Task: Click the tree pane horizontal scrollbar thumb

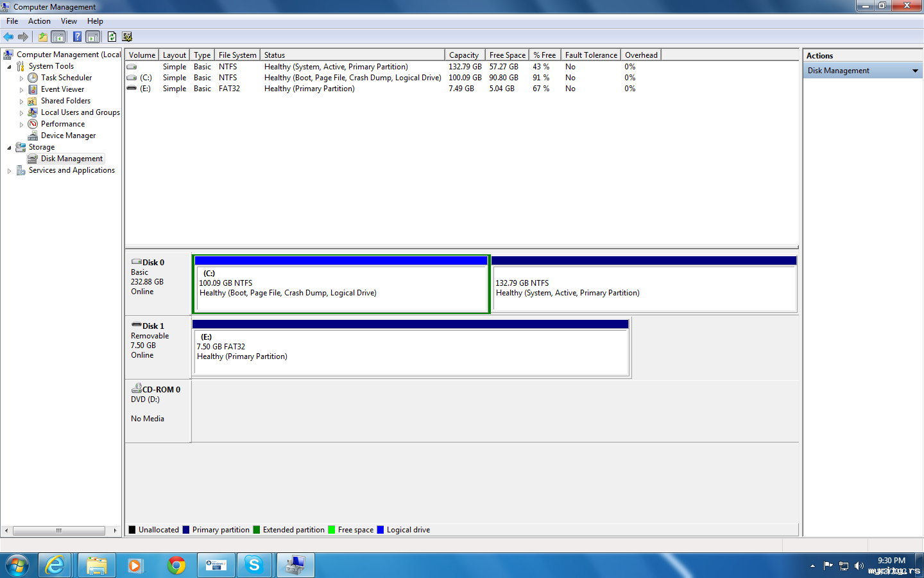Action: (58, 530)
